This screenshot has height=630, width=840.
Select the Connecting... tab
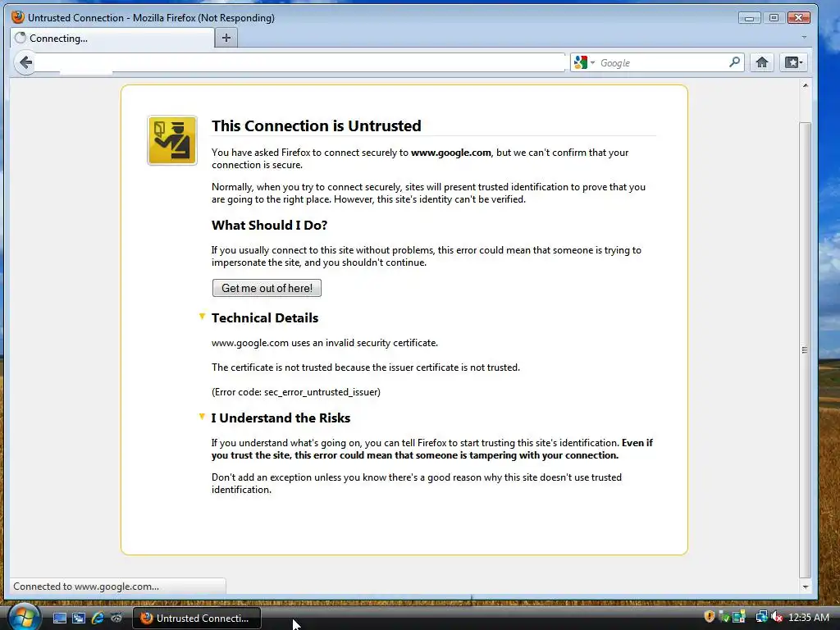[x=112, y=38]
